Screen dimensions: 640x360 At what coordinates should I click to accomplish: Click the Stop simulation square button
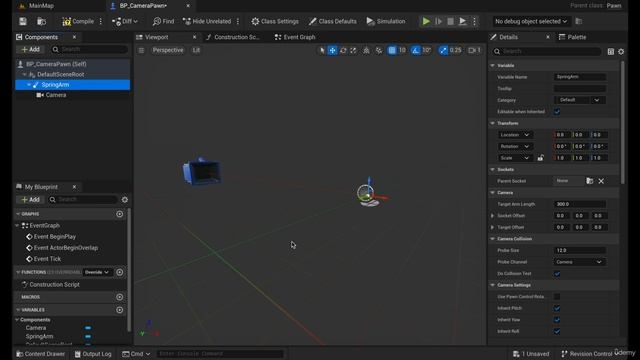click(x=450, y=21)
